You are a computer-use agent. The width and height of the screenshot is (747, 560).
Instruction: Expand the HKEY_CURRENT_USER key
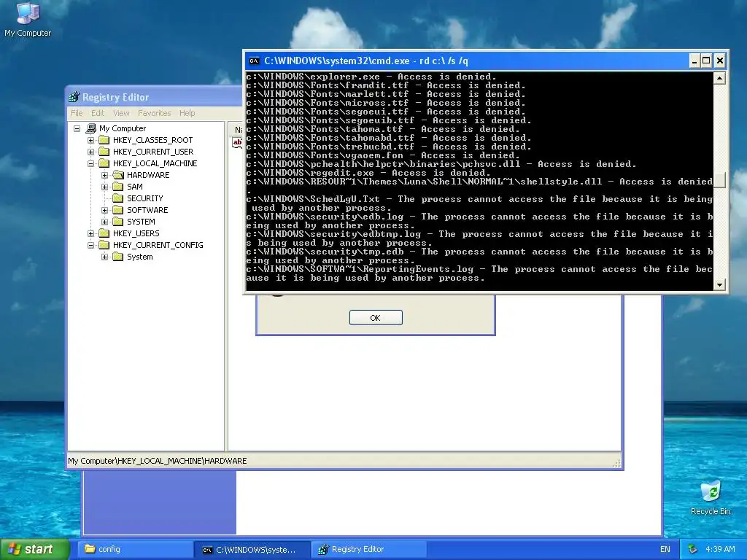coord(90,152)
